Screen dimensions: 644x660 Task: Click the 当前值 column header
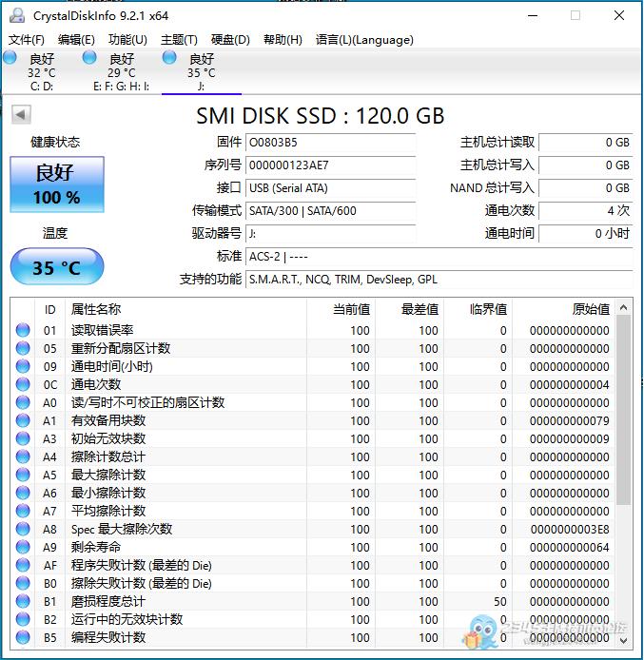[x=351, y=309]
